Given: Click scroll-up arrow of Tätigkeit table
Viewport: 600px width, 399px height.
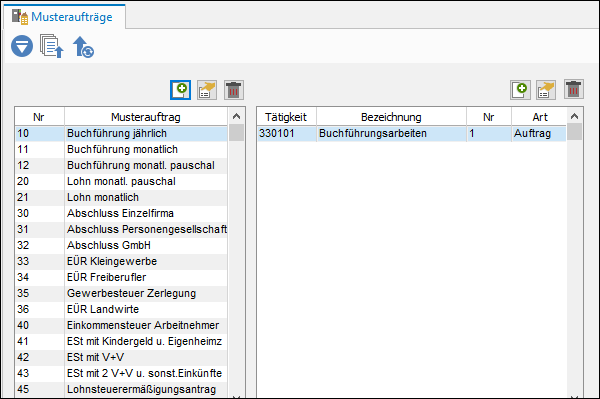Looking at the screenshot, I should tap(574, 116).
